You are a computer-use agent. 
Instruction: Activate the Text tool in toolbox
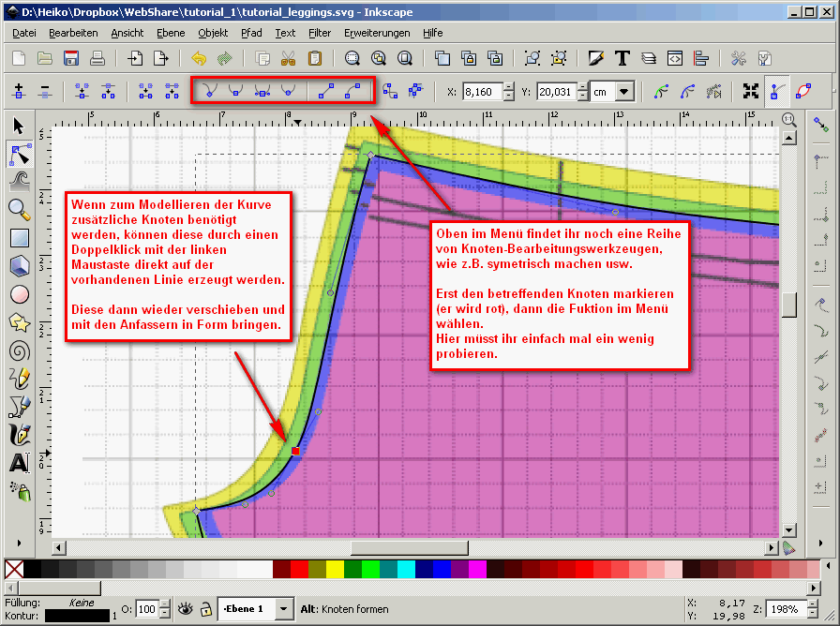19,462
